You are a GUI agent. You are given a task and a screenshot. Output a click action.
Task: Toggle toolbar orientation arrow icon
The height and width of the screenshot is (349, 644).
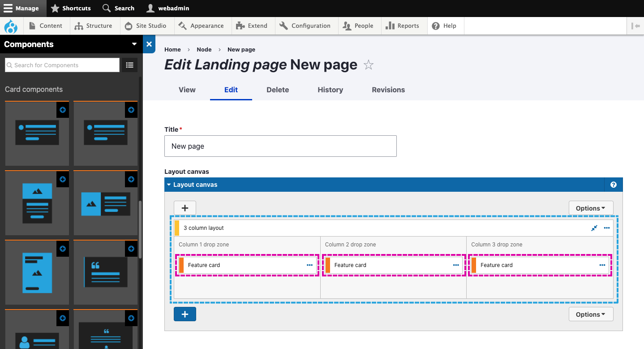pos(635,26)
